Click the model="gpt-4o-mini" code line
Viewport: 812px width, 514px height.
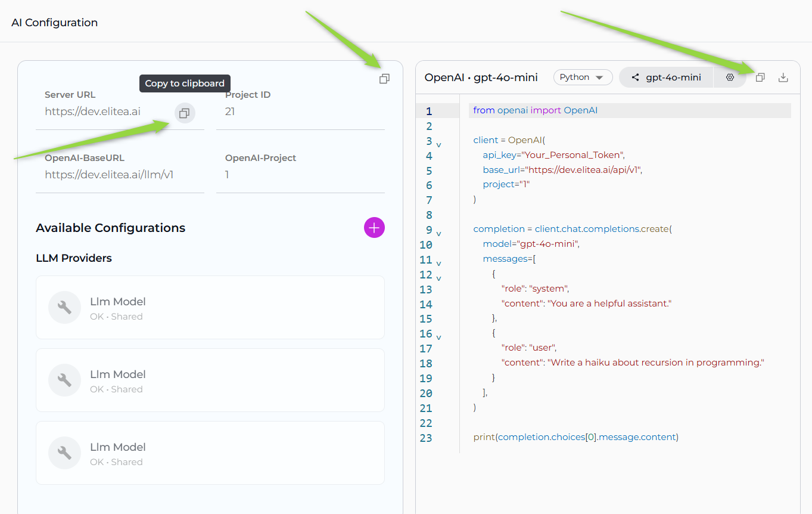click(x=531, y=244)
